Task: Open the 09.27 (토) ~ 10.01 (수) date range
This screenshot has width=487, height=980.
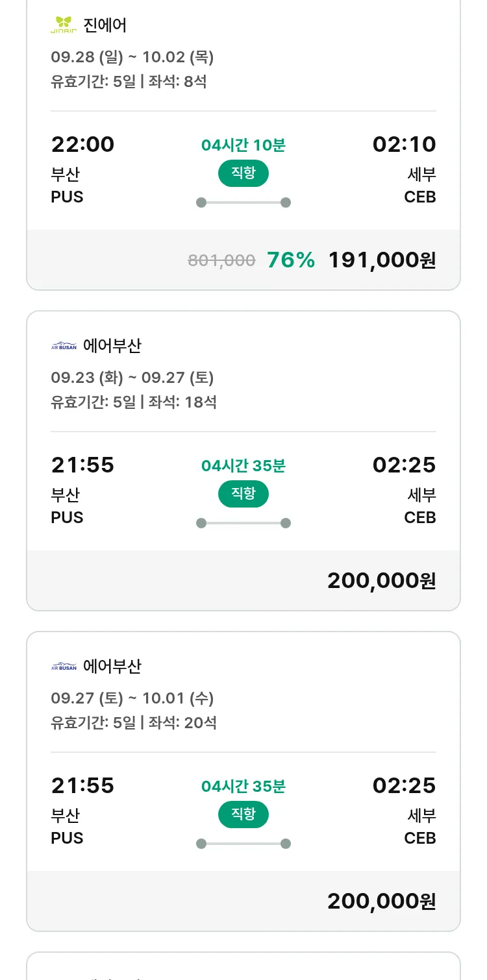Action: pyautogui.click(x=132, y=698)
